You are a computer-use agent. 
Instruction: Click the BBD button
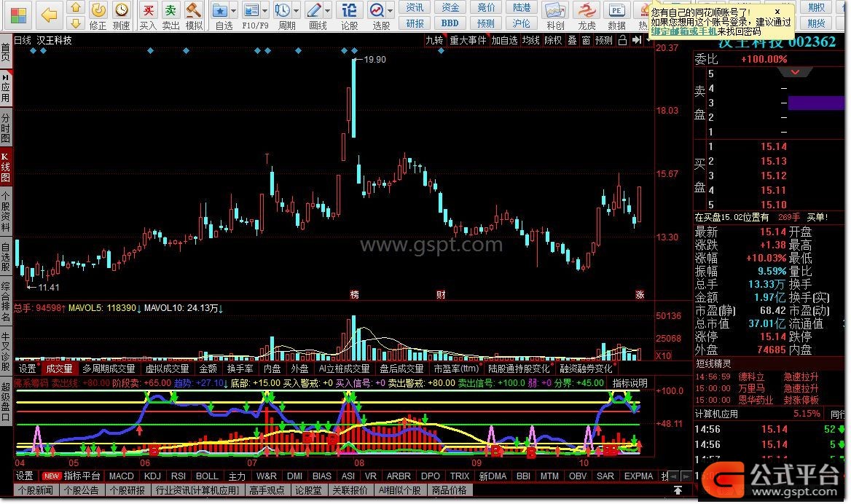tap(450, 23)
